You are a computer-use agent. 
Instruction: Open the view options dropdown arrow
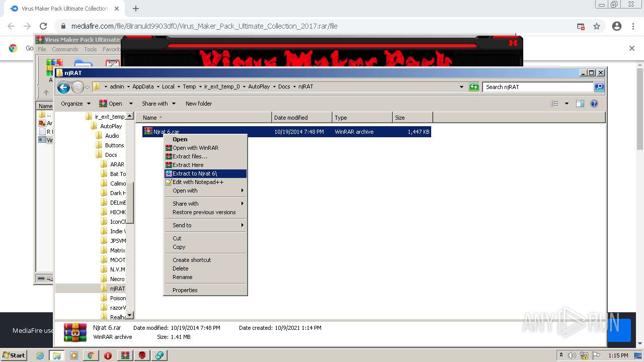[x=567, y=104]
